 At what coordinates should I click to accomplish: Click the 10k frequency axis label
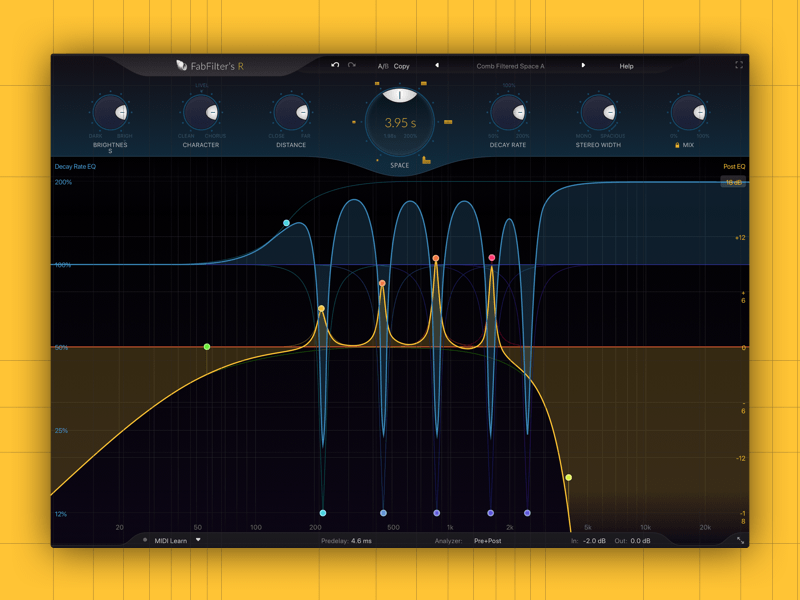click(645, 527)
